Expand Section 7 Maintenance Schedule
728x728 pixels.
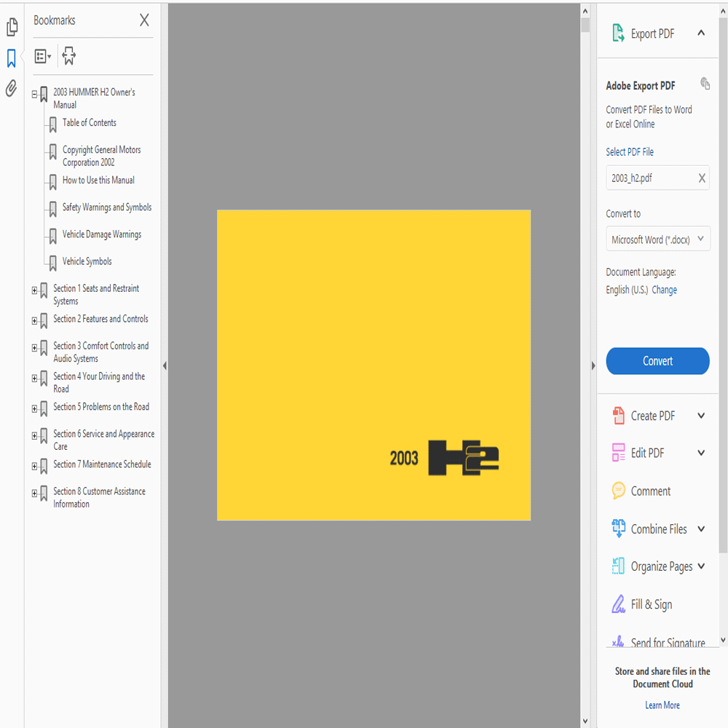tap(34, 466)
